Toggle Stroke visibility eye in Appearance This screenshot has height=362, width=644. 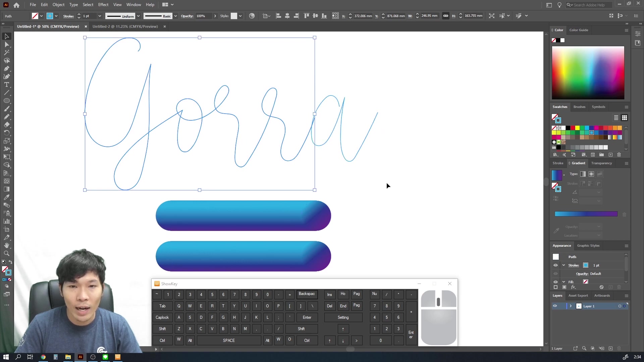coord(555,265)
